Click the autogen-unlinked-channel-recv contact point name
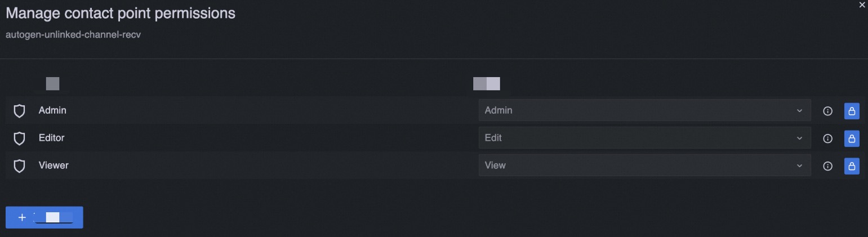This screenshot has height=237, width=868. click(73, 35)
